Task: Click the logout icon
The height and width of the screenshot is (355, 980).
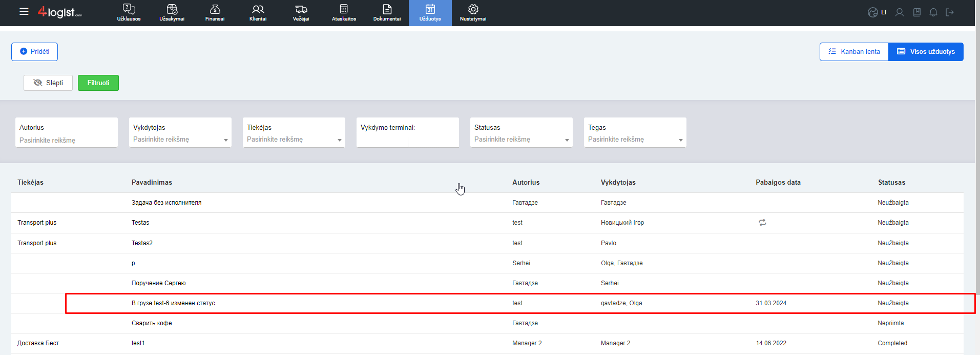Action: tap(950, 12)
